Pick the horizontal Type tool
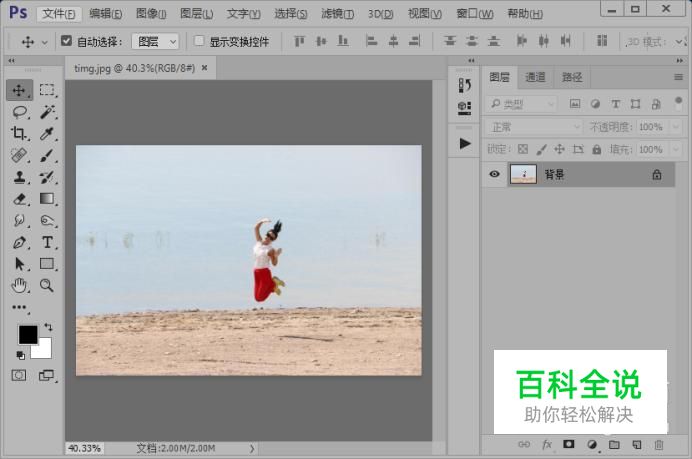 47,243
